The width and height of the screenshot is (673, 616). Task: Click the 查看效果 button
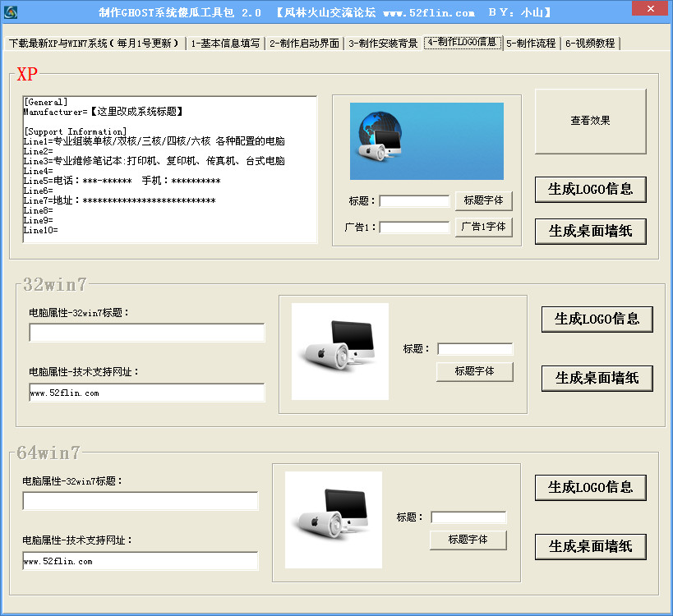(x=590, y=122)
